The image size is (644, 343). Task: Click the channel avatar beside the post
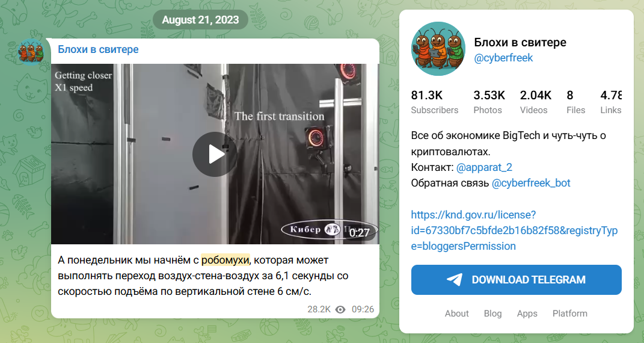(31, 52)
